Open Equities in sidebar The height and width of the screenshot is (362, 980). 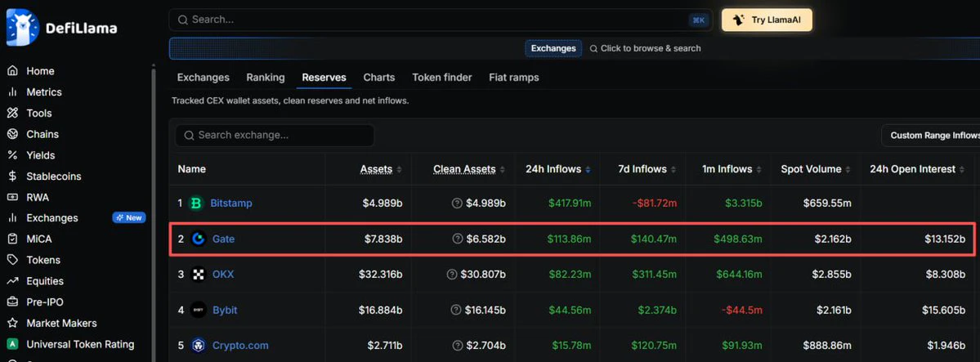(x=44, y=281)
